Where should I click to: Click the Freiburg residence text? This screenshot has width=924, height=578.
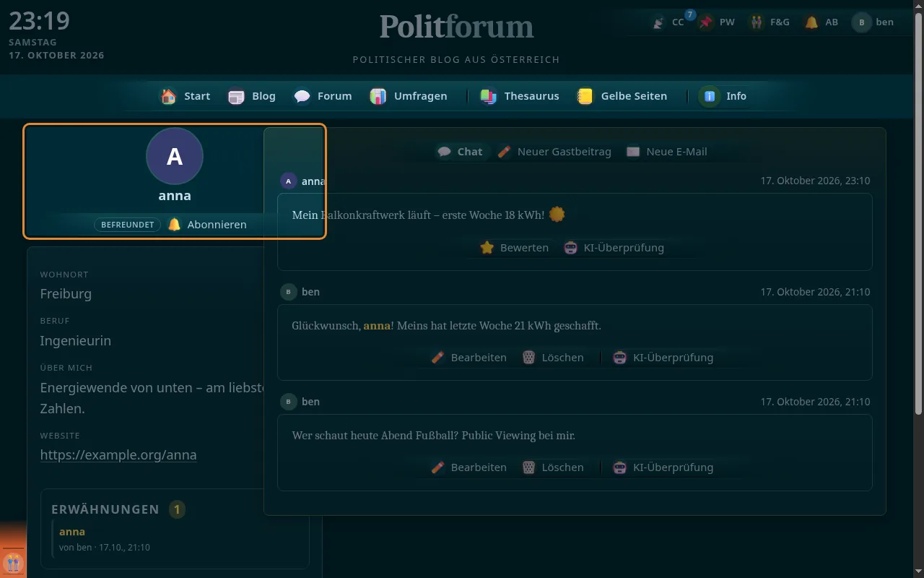point(66,294)
